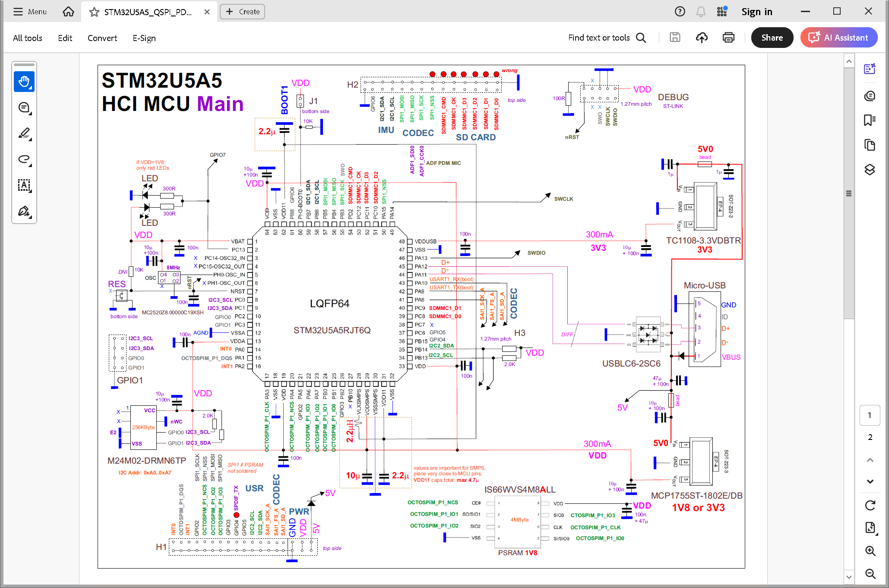Open the Fill & Sign tool
This screenshot has width=889, height=588.
coord(24,211)
